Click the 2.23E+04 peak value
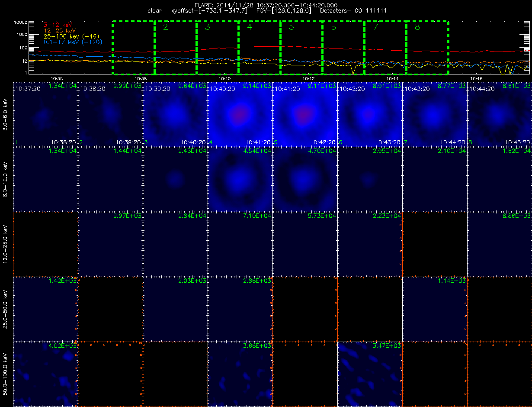The height and width of the screenshot is (407, 532). [x=387, y=216]
